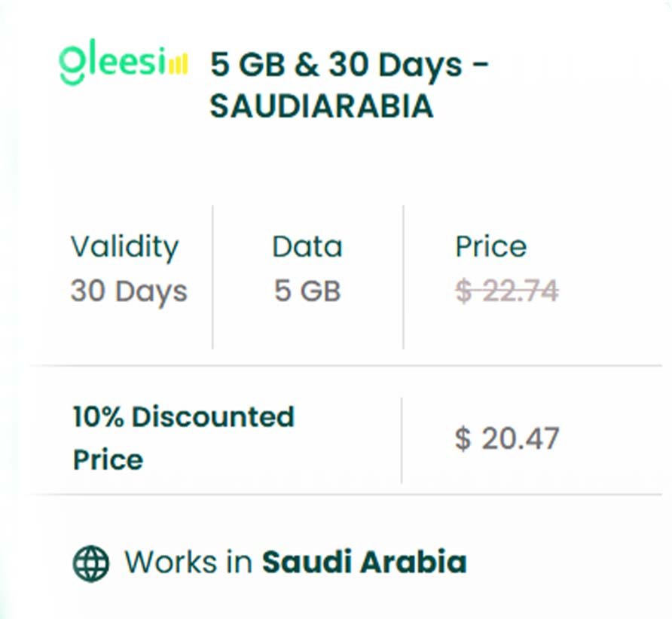The height and width of the screenshot is (619, 672).
Task: Open the 5 GB & 30 Days plan title
Action: click(x=350, y=65)
